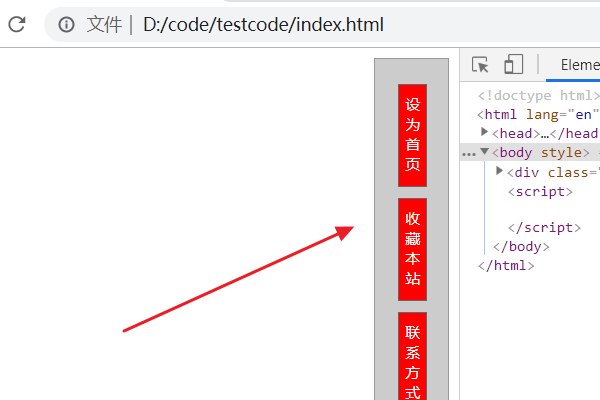Click the 文件 label in address bar
The width and height of the screenshot is (600, 400).
[104, 24]
